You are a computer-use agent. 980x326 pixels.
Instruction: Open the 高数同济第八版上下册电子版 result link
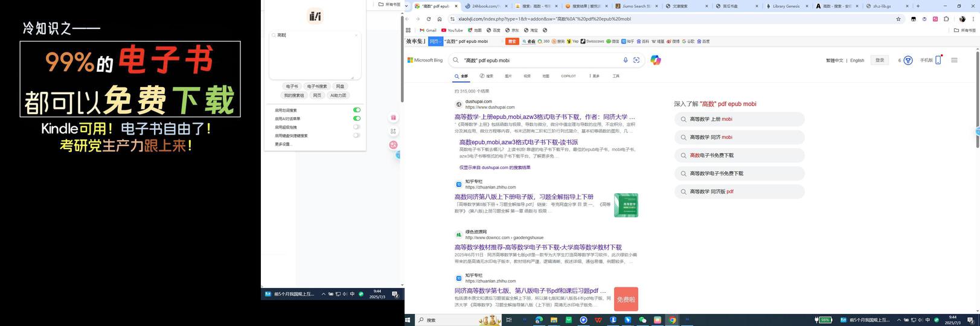pos(524,197)
